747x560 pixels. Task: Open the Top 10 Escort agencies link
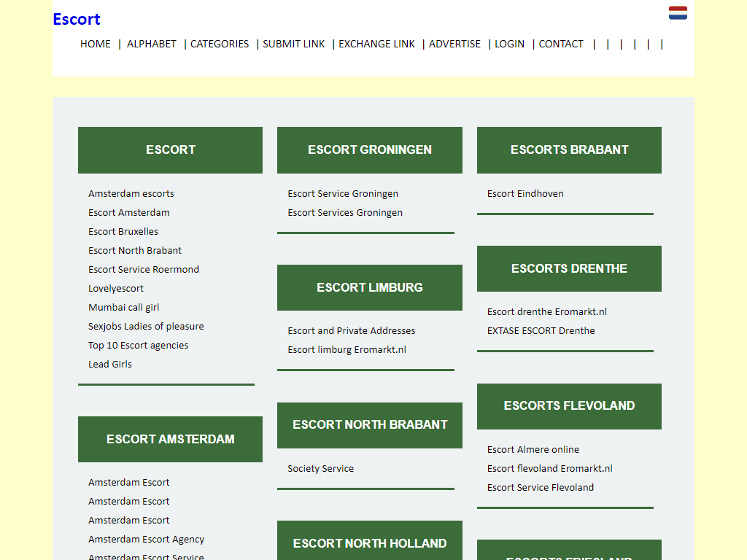coord(138,346)
